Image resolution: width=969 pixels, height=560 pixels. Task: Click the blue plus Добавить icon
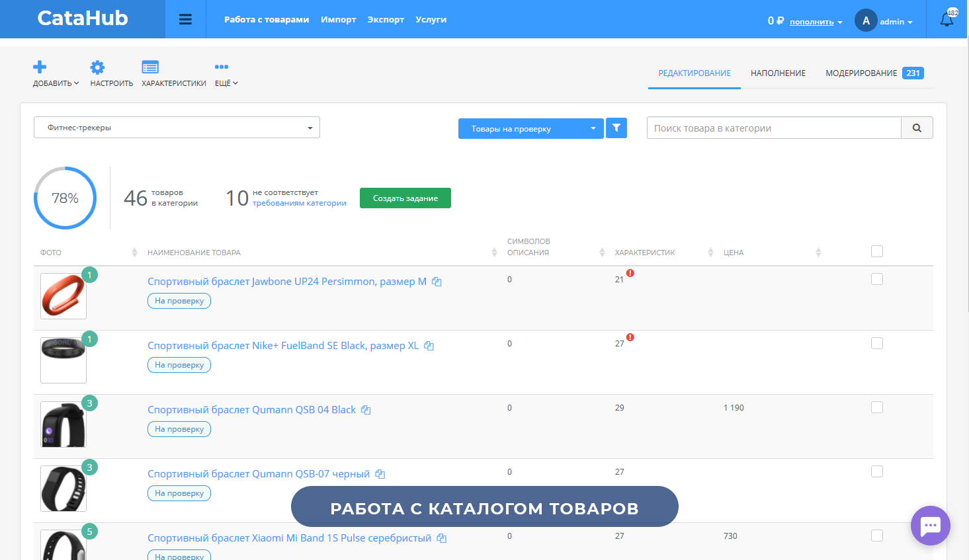(x=40, y=67)
